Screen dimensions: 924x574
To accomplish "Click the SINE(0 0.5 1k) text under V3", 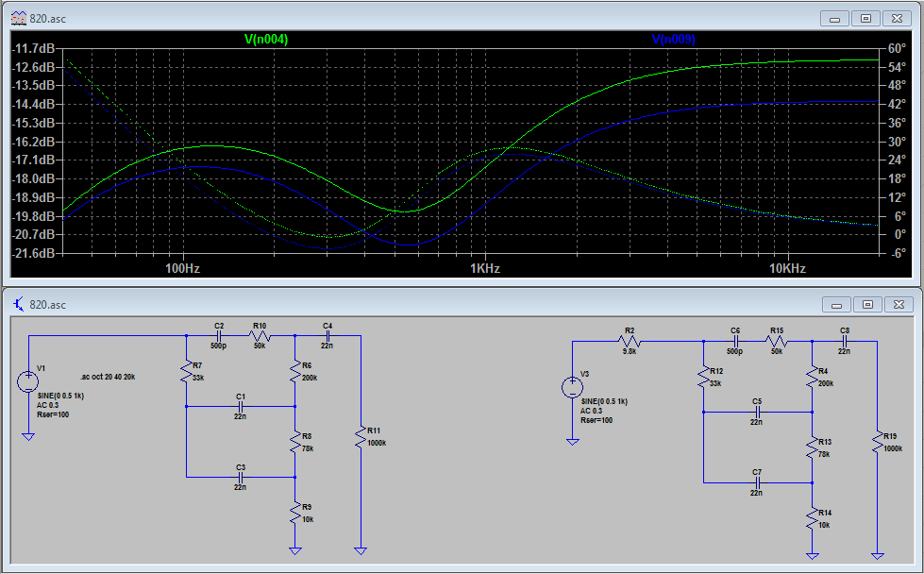I will pyautogui.click(x=605, y=401).
